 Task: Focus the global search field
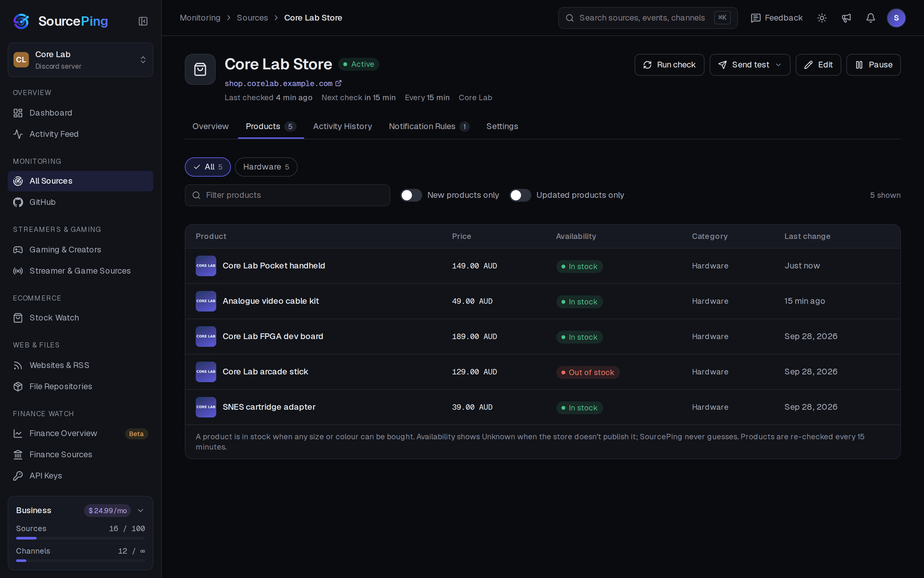tap(648, 18)
